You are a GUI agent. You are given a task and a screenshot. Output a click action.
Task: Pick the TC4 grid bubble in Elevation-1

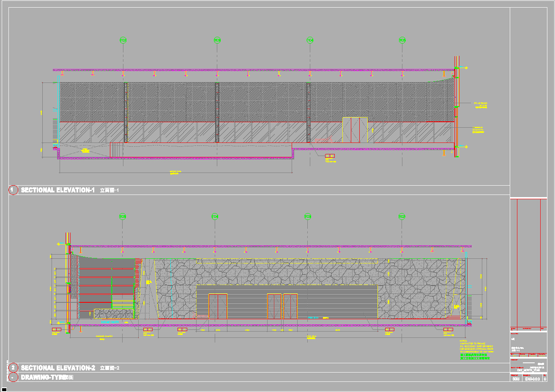coord(310,41)
